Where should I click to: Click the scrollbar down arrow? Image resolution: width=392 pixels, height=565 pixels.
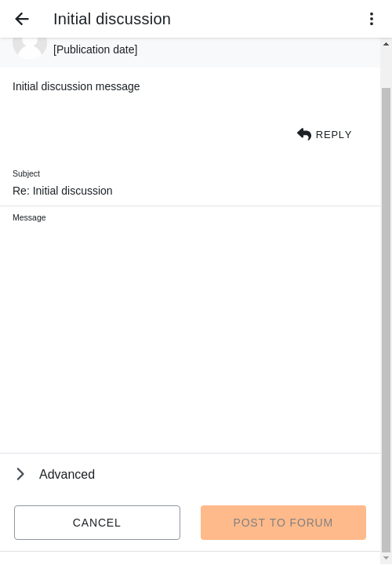[x=386, y=558]
